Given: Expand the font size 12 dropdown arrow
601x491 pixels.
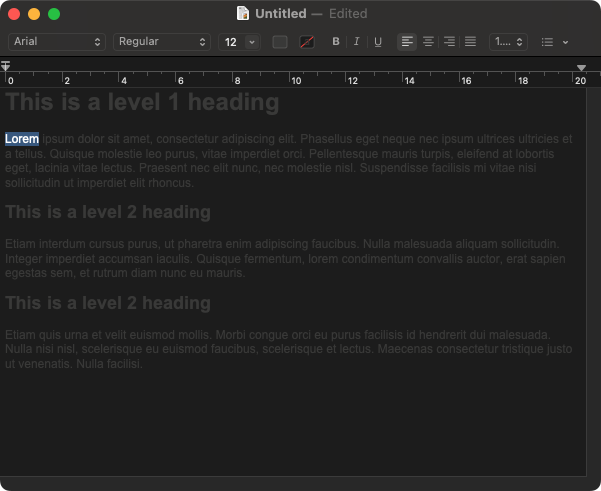Looking at the screenshot, I should click(251, 42).
